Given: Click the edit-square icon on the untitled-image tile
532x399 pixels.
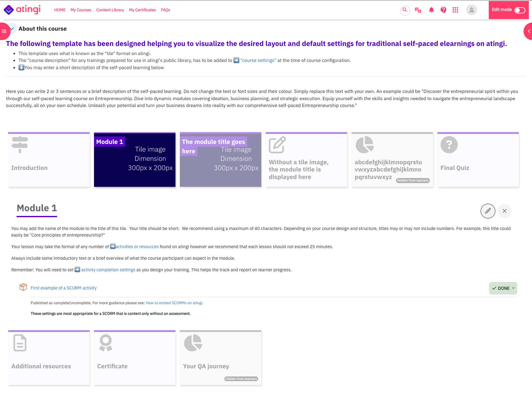Looking at the screenshot, I should tap(277, 145).
